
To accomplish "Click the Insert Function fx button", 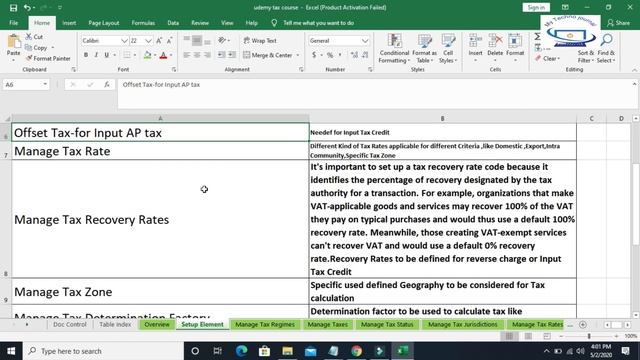I will [107, 84].
